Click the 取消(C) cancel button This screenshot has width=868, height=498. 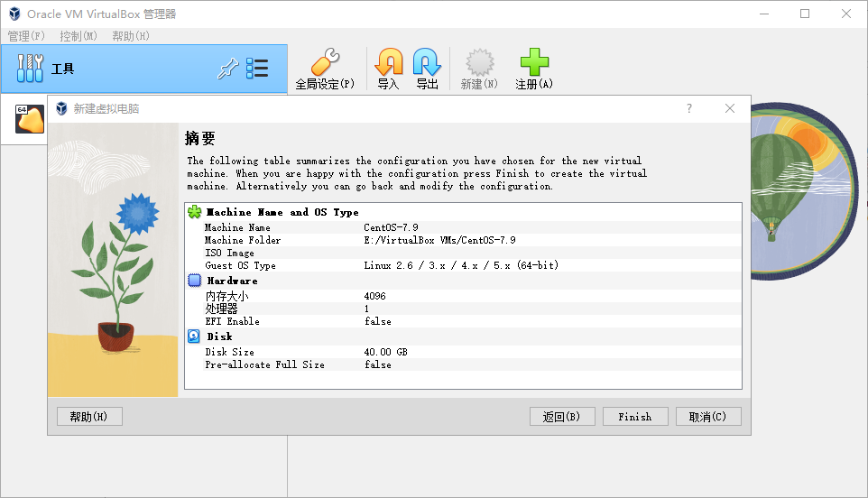pyautogui.click(x=708, y=417)
